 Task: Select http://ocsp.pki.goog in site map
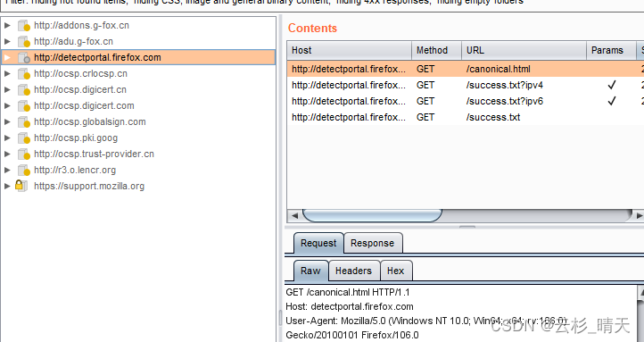click(x=76, y=138)
